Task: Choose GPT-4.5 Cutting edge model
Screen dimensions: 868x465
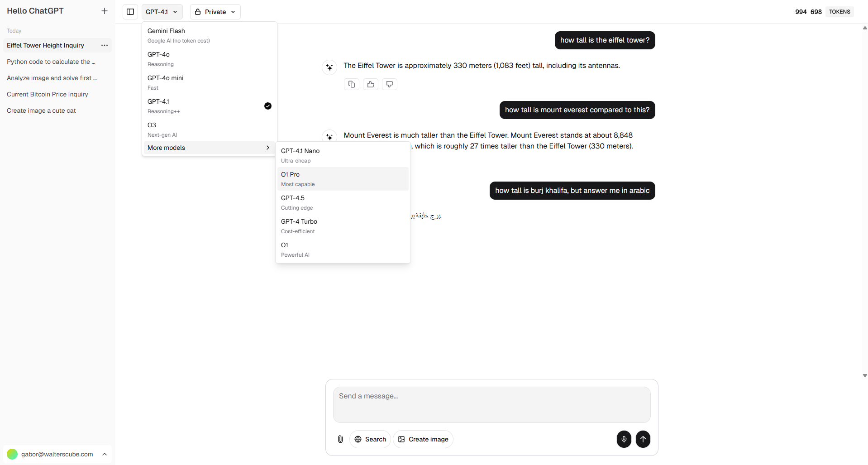Action: click(x=343, y=202)
